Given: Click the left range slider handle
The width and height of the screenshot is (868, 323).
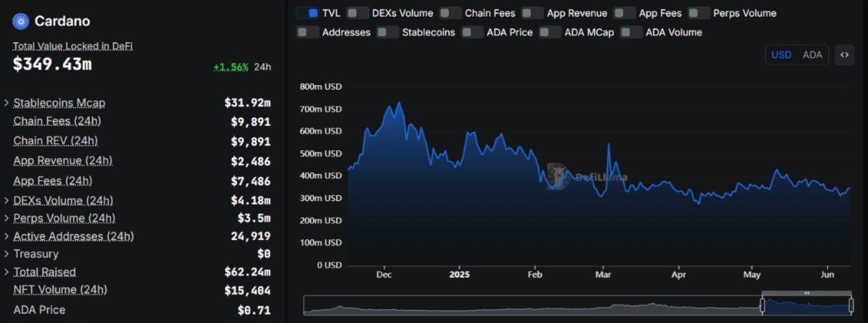Looking at the screenshot, I should tap(762, 305).
